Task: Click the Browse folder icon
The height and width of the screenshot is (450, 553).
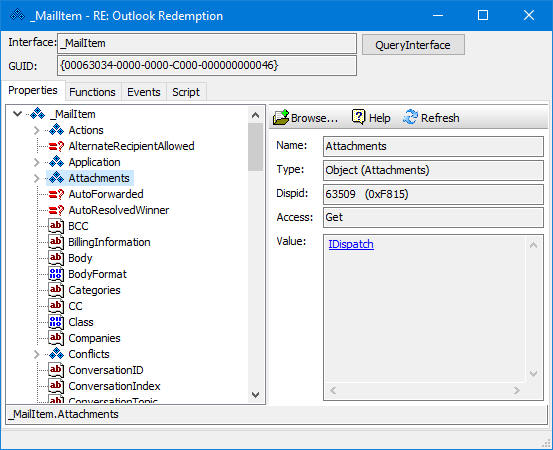Action: pos(281,117)
